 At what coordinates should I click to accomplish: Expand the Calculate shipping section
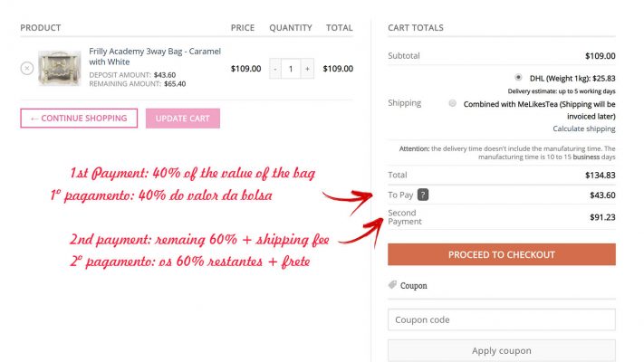click(x=583, y=129)
